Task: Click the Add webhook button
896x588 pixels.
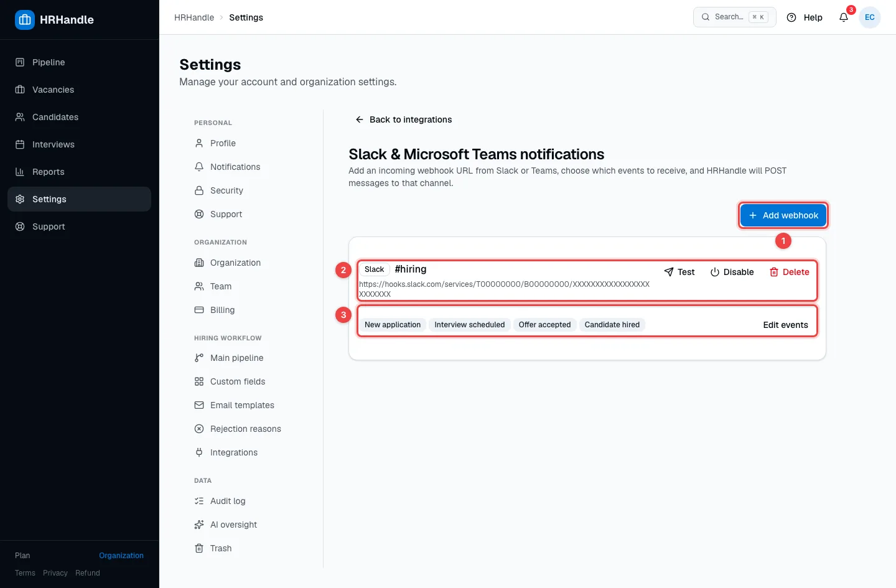Action: 783,215
